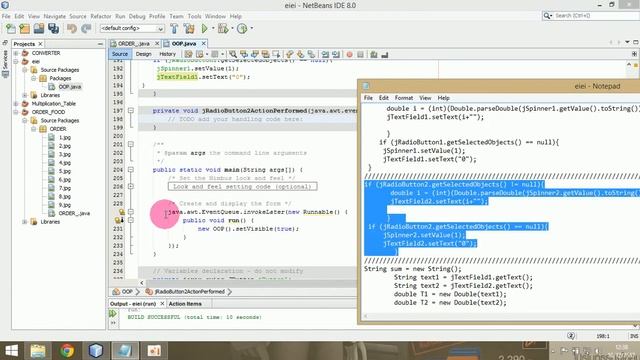The image size is (640, 360).
Task: Switch to the Action Items tab
Action: [x=185, y=304]
